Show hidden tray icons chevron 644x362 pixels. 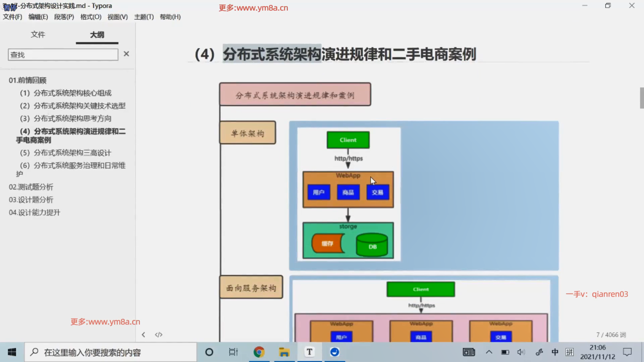(489, 352)
